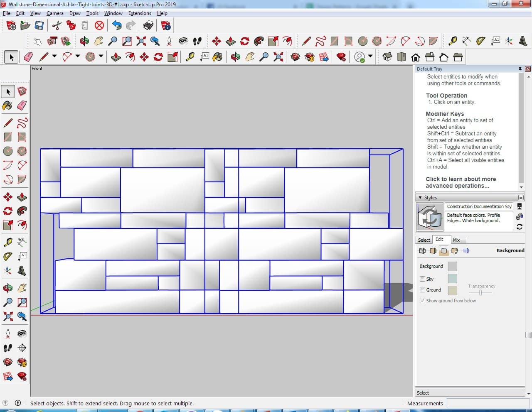Switch to the Mix tab

click(x=456, y=240)
